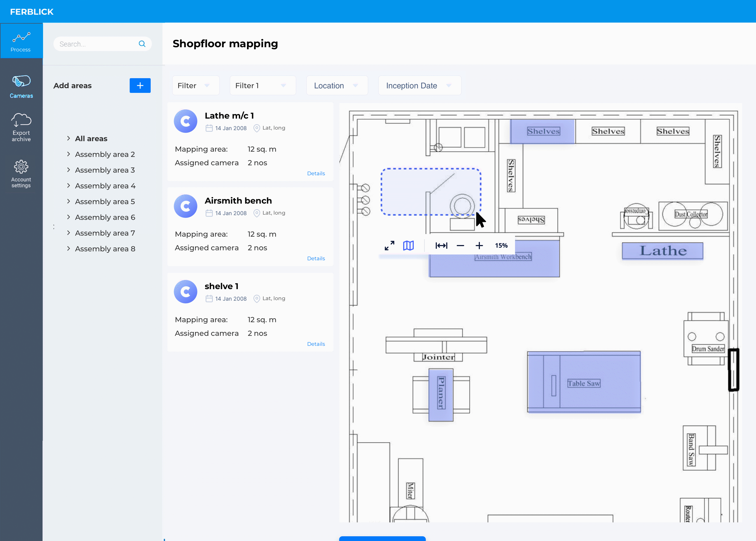Click the fit-to-width icon
Screen dimensions: 756x541
[441, 246]
